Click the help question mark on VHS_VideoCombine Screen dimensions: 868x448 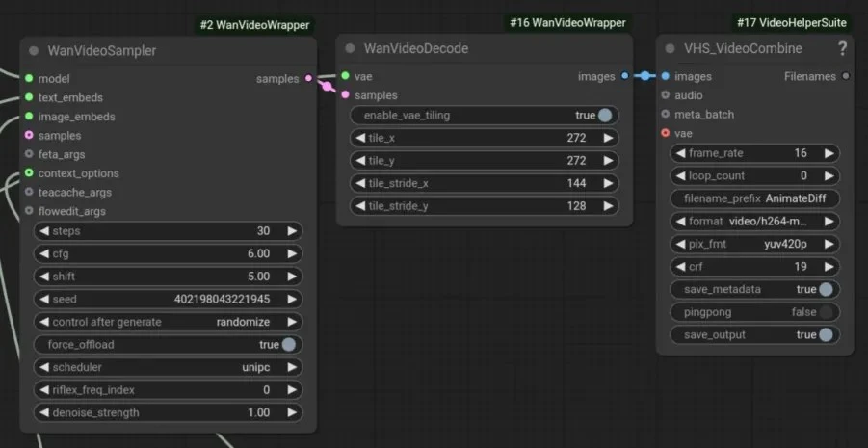(x=843, y=49)
